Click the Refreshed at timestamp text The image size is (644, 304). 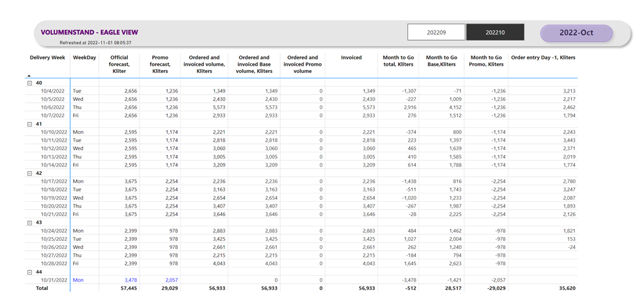coord(95,42)
